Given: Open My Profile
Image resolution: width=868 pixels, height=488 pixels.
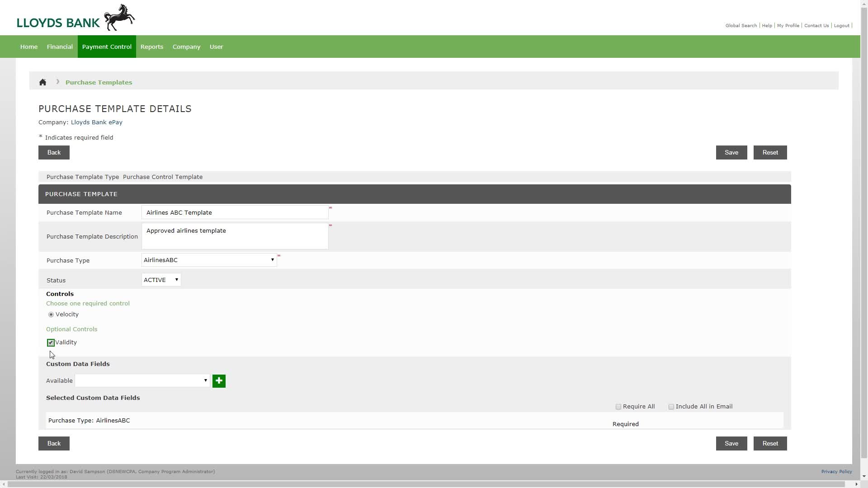Looking at the screenshot, I should [788, 25].
